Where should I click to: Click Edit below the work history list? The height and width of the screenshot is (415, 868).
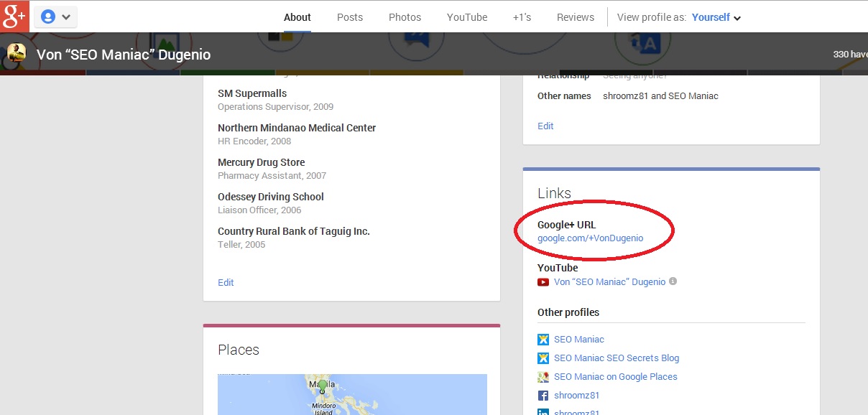[x=226, y=282]
